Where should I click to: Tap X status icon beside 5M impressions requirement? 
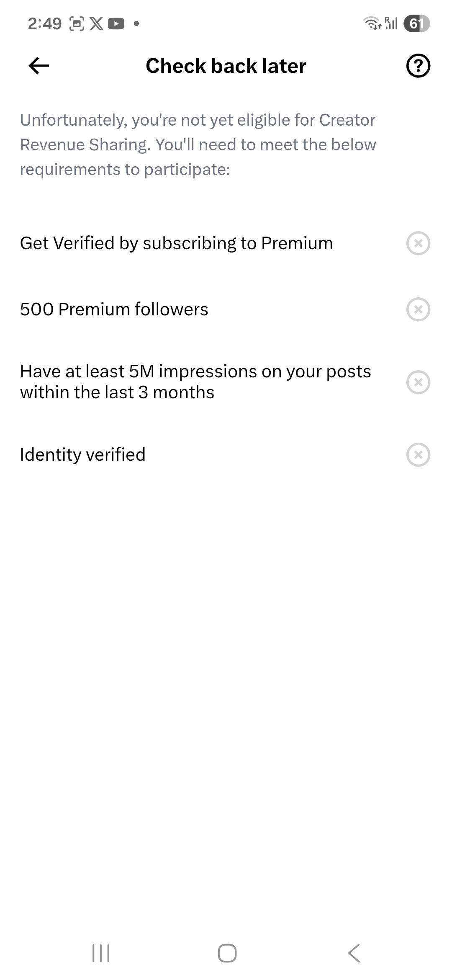pos(418,382)
